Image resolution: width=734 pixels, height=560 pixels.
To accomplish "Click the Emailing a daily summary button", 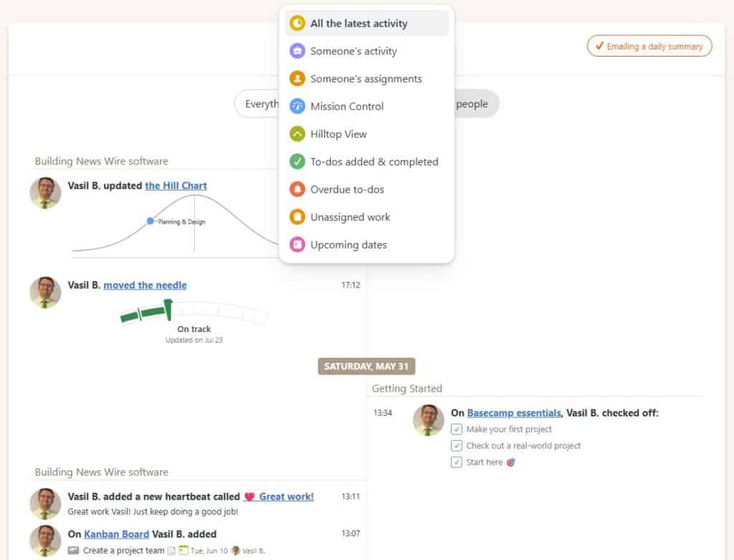I will [x=649, y=47].
